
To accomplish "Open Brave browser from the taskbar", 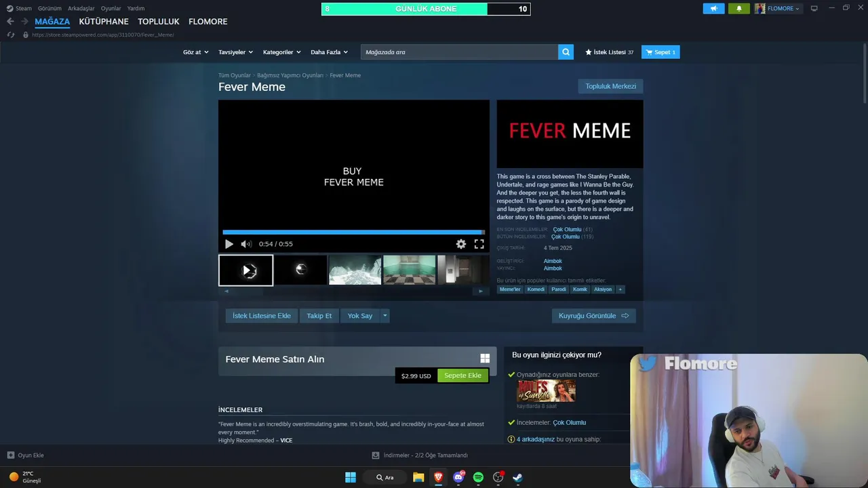I will coord(438,477).
